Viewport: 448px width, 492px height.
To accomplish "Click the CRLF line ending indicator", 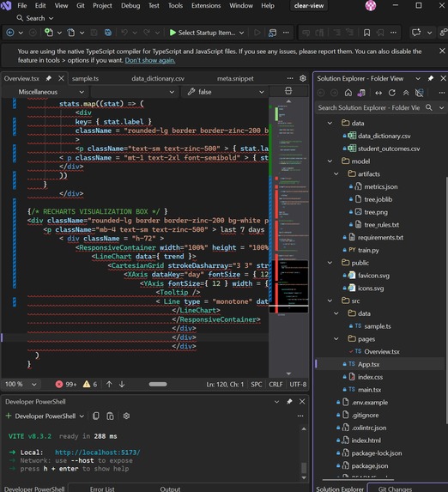I will [x=275, y=385].
